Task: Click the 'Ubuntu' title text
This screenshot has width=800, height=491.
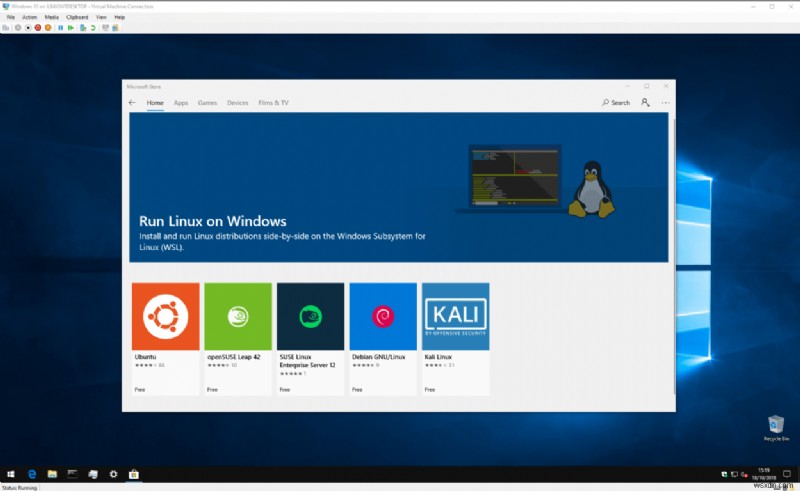Action: click(x=145, y=357)
